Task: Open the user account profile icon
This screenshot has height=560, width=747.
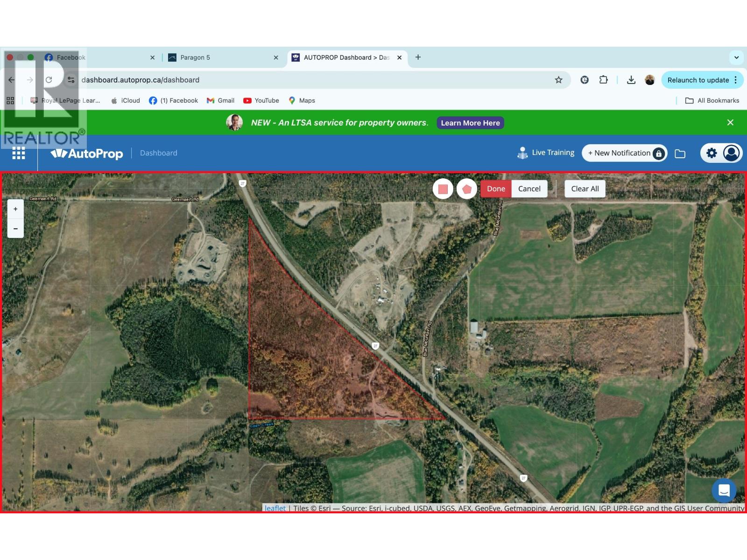Action: tap(731, 153)
